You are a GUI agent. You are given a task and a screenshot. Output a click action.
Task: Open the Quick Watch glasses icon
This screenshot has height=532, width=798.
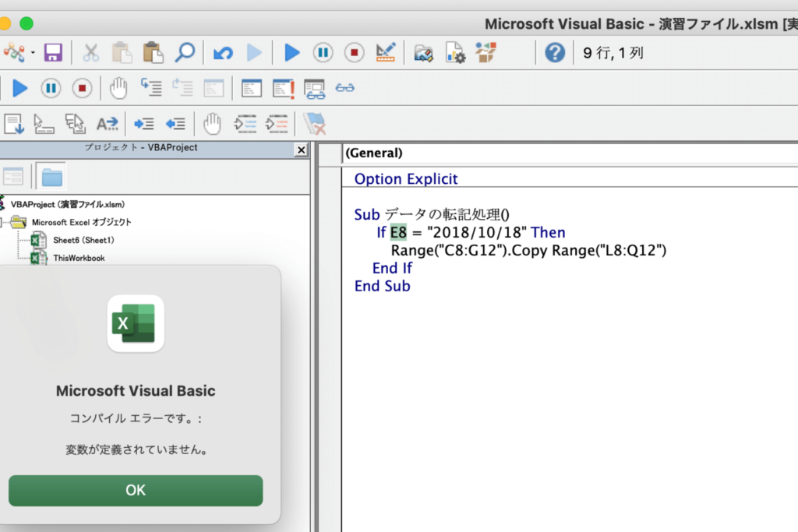coord(344,88)
